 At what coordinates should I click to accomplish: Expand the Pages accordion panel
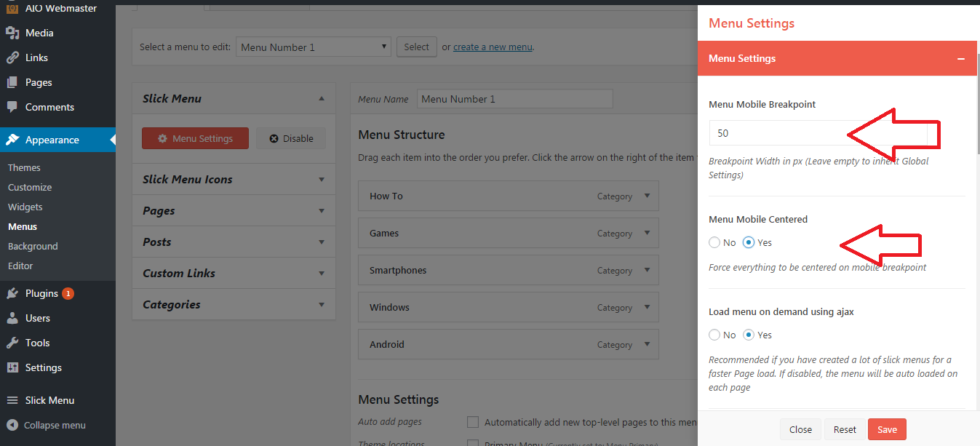[x=322, y=210]
